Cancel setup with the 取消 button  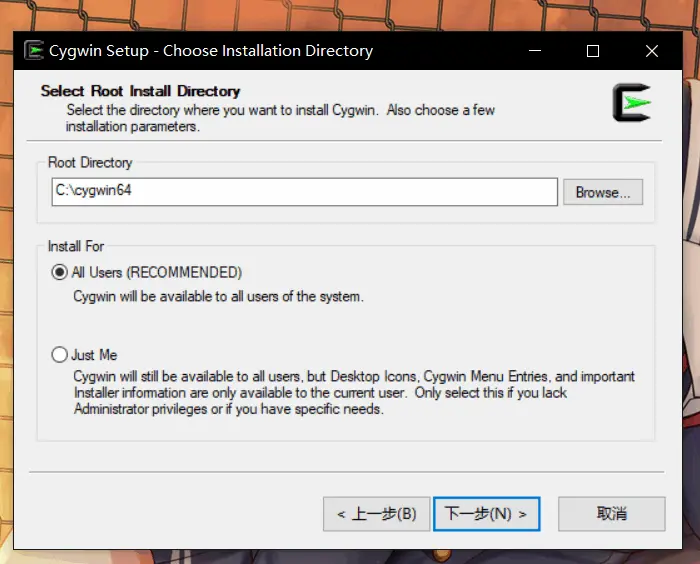[612, 514]
